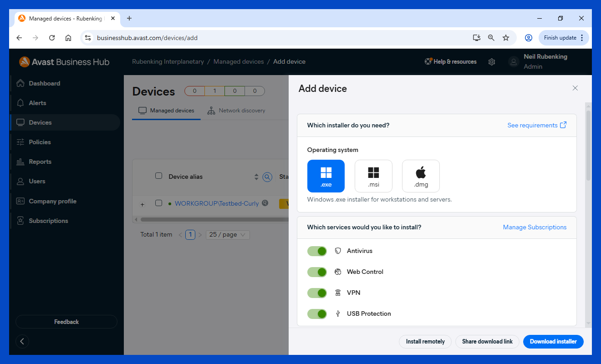601x364 pixels.
Task: Turn off the Antivirus toggle
Action: [317, 251]
